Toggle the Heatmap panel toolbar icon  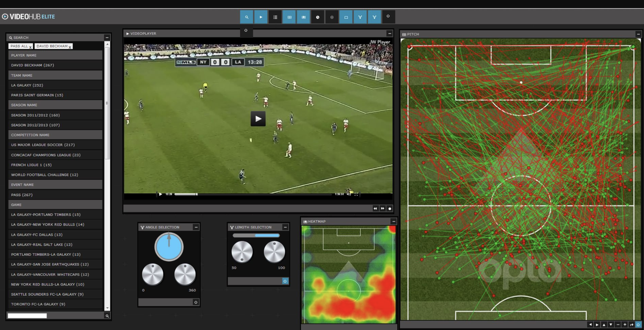point(304,17)
